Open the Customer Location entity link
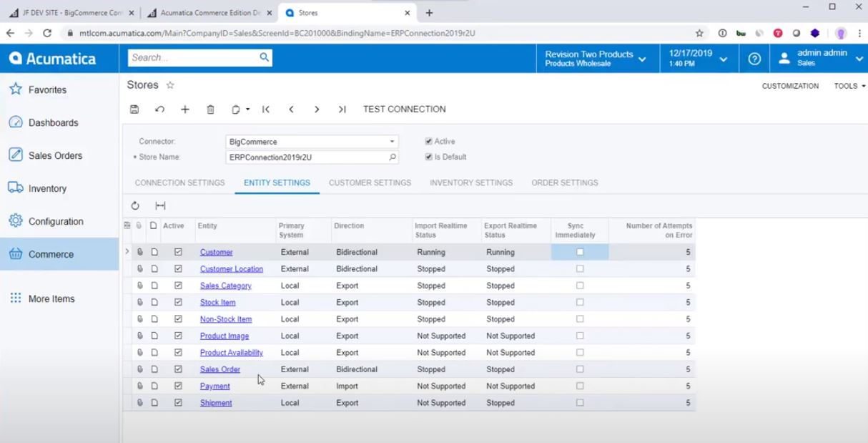The width and height of the screenshot is (868, 443). [232, 269]
